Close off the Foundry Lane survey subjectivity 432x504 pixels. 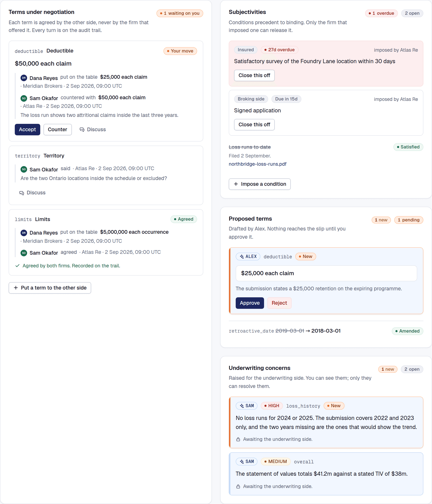coord(254,75)
